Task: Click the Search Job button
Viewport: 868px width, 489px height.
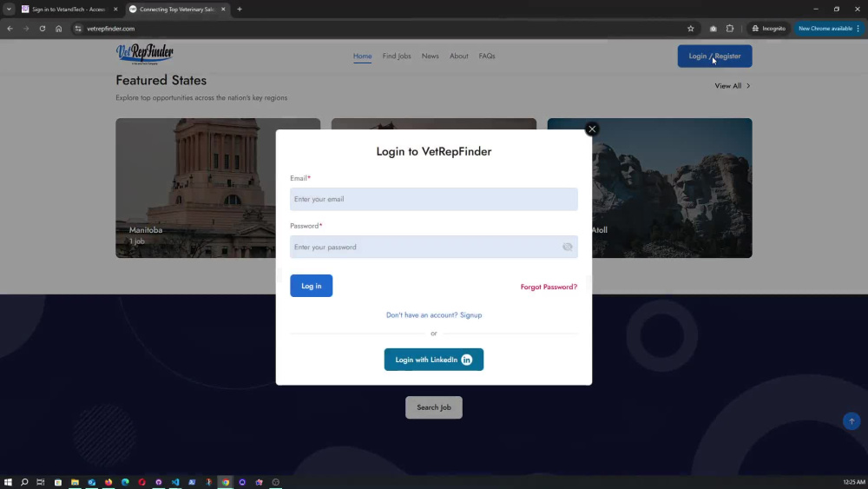Action: pos(433,407)
